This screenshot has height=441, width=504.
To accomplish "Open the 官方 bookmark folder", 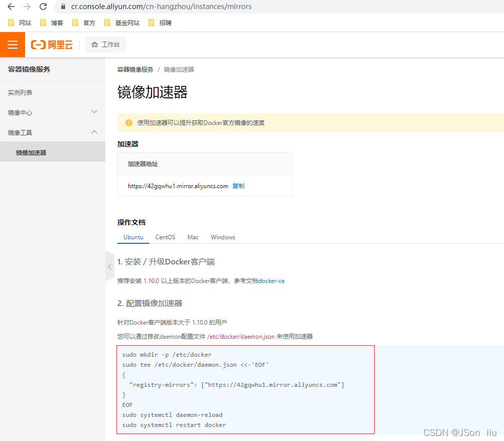I will point(84,23).
